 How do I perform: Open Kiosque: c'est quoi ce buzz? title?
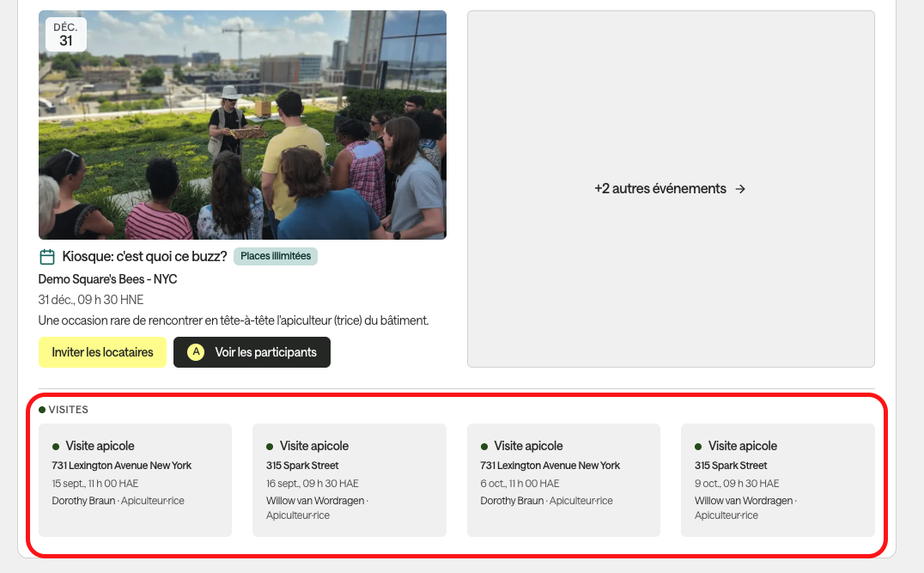tap(144, 257)
